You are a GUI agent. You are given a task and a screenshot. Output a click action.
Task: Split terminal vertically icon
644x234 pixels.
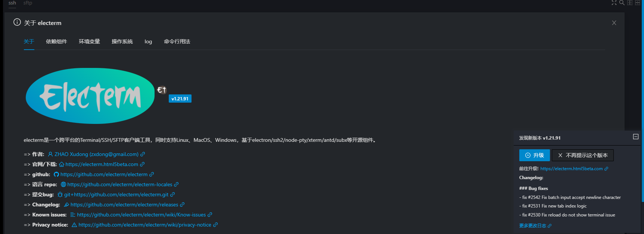point(630,3)
